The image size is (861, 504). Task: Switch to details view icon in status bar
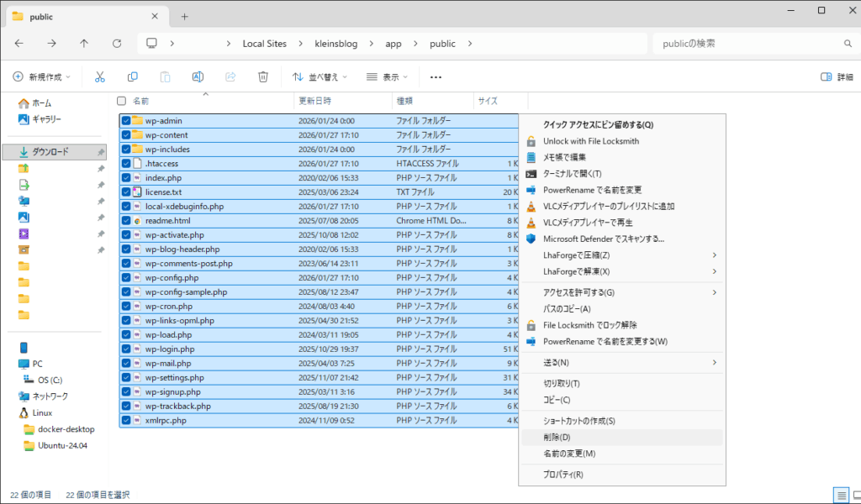(x=841, y=494)
